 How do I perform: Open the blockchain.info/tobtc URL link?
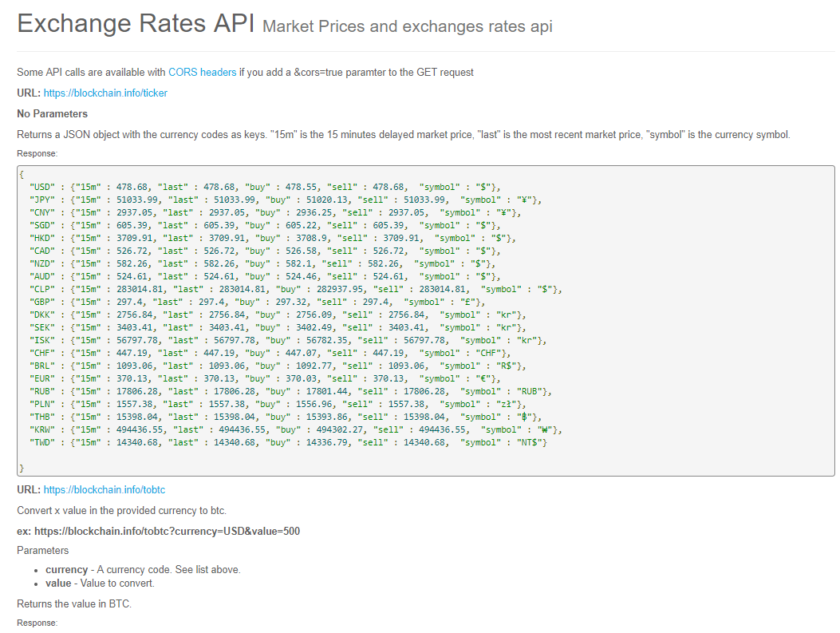point(104,490)
